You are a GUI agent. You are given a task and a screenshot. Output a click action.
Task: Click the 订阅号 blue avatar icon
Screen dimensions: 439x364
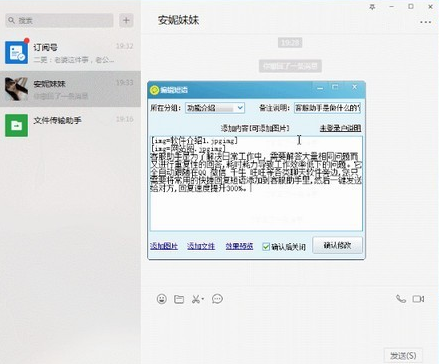click(16, 52)
